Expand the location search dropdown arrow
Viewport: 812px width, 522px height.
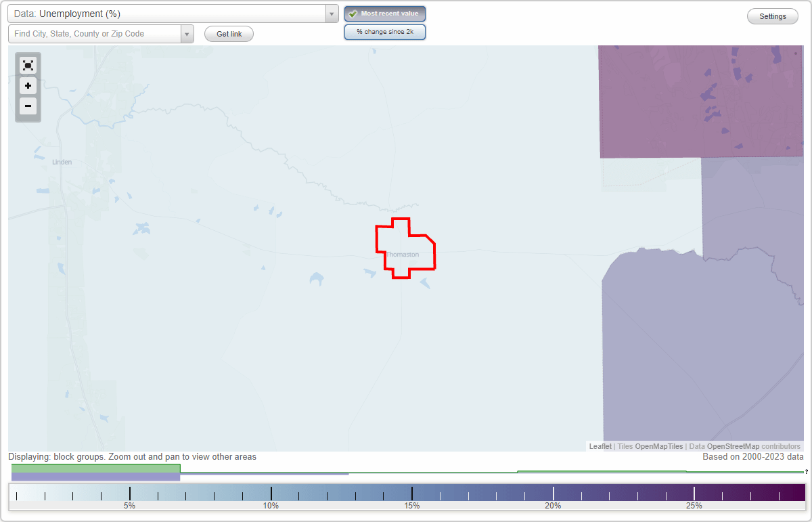[x=187, y=34]
